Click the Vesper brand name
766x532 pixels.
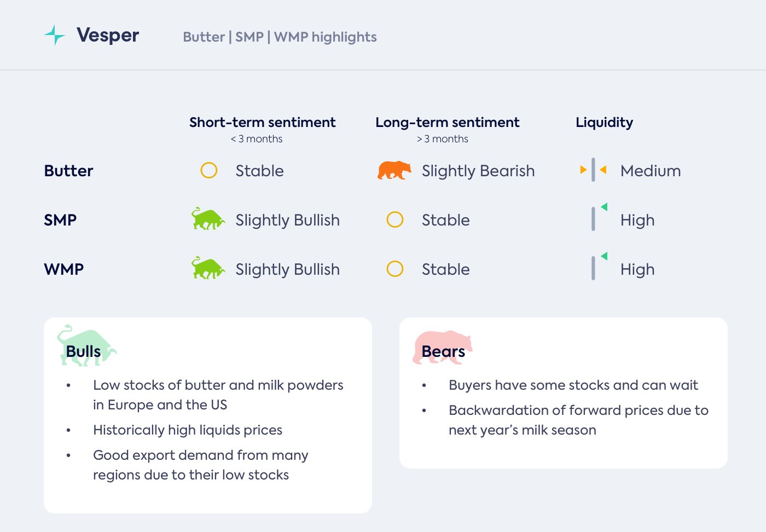[x=108, y=35]
